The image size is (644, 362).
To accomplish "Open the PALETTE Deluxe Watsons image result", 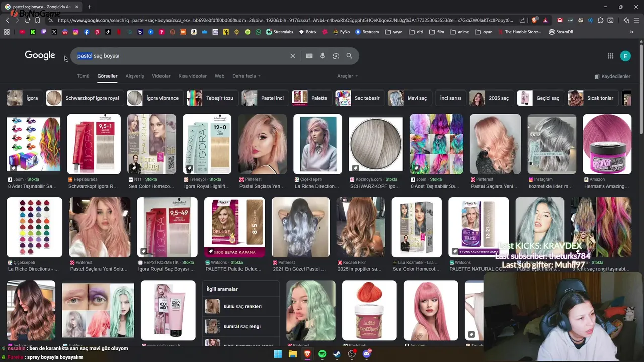I will coord(234,227).
